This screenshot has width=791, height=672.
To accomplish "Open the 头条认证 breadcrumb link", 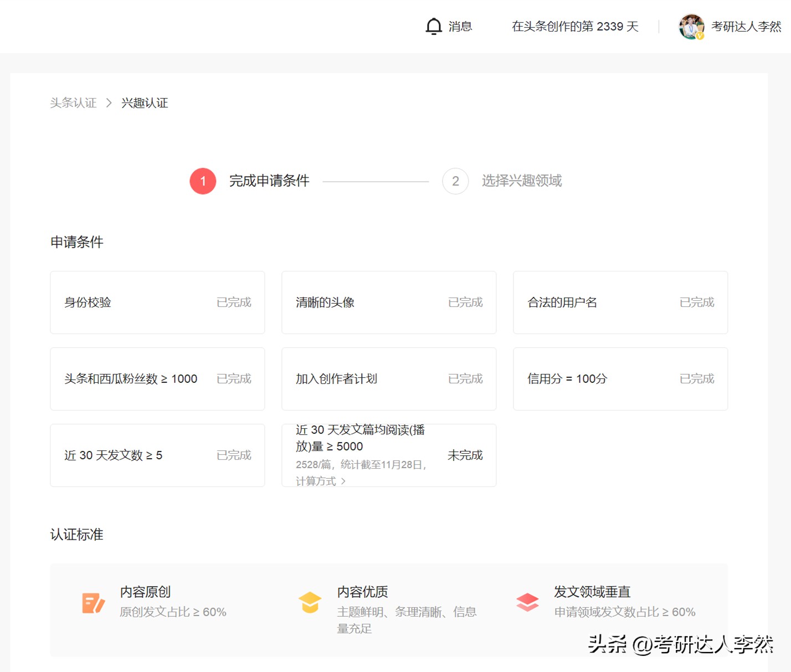I will [x=73, y=102].
